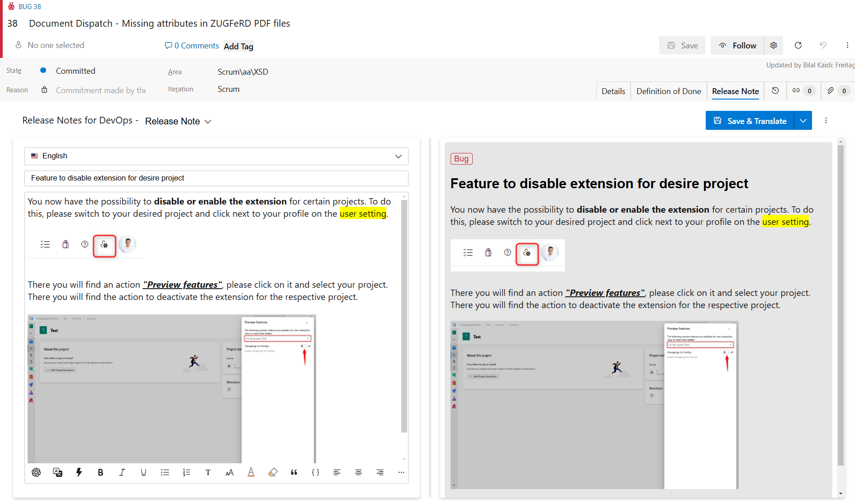
Task: Switch to the Definition of Done tab
Action: [x=668, y=90]
